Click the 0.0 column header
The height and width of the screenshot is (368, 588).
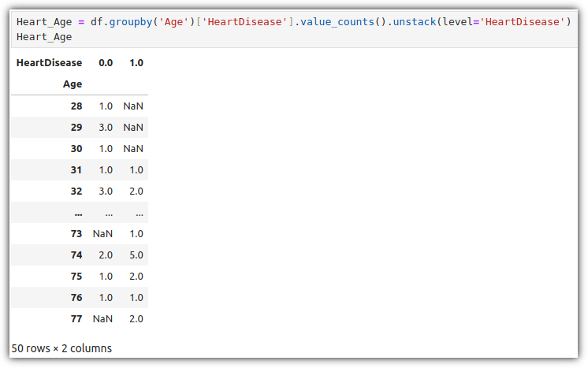click(106, 62)
